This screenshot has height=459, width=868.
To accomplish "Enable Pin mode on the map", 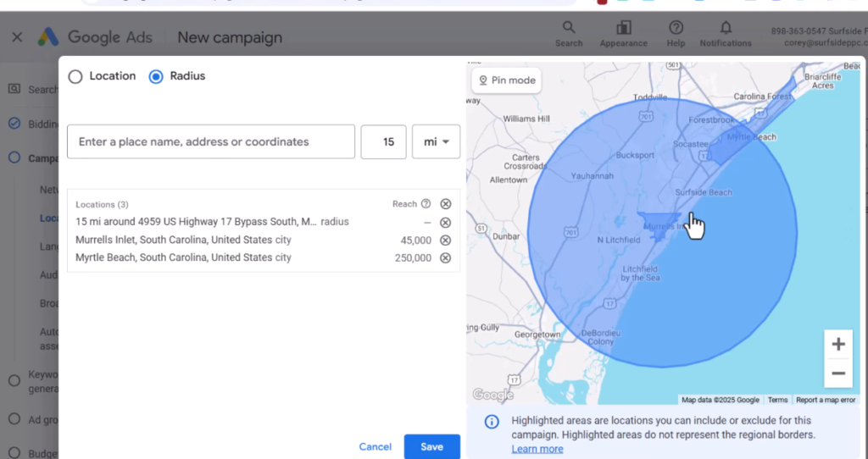I will coord(507,80).
